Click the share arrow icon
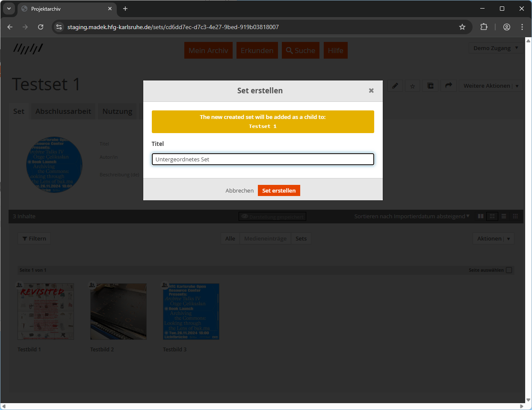Screen dimensions: 532x410 click(448, 86)
